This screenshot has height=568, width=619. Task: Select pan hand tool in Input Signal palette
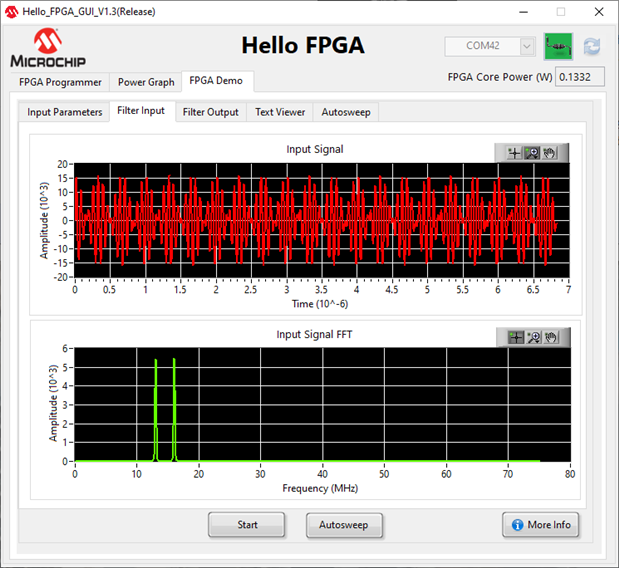point(550,153)
